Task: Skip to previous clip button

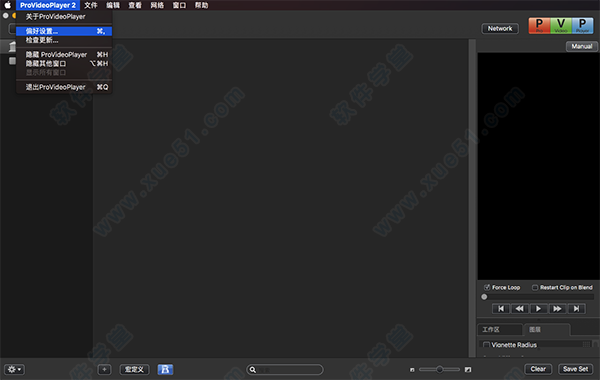Action: (501, 309)
